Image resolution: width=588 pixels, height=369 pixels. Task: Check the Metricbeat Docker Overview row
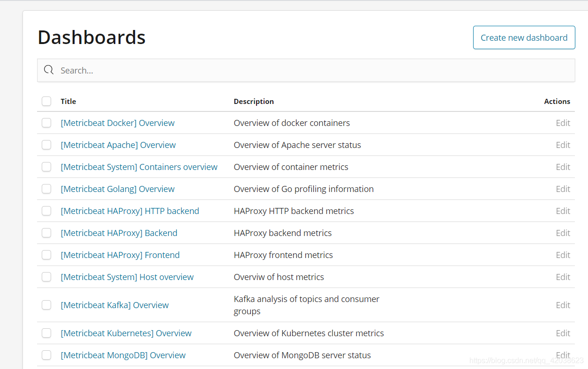(x=46, y=123)
